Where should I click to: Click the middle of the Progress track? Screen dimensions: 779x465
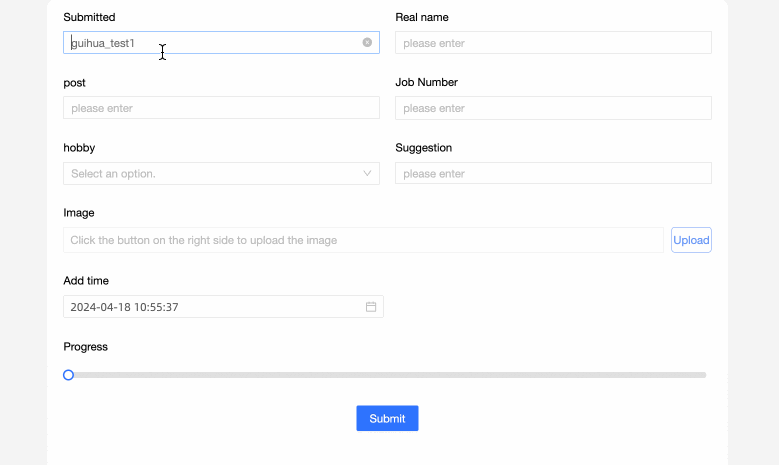click(387, 375)
